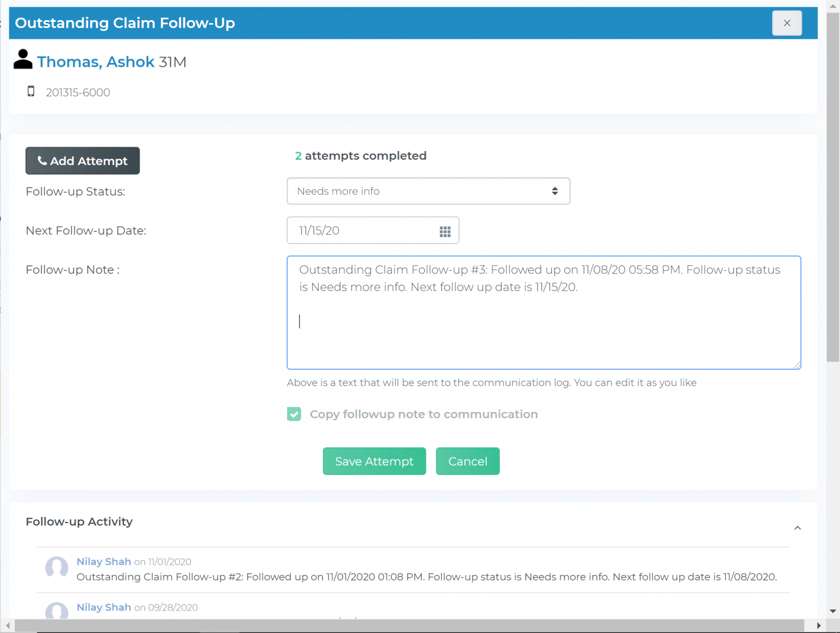Click the horizontal scrollbar right arrow
This screenshot has height=633, width=840.
[x=819, y=626]
